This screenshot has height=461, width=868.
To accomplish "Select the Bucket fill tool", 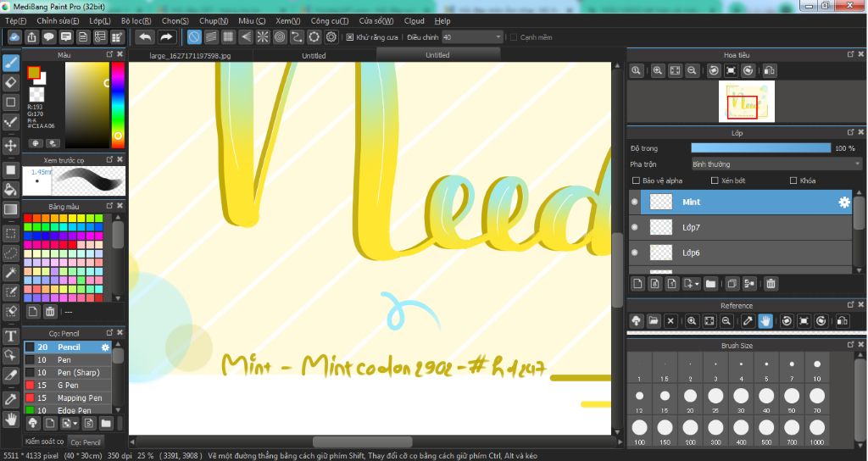I will point(10,190).
